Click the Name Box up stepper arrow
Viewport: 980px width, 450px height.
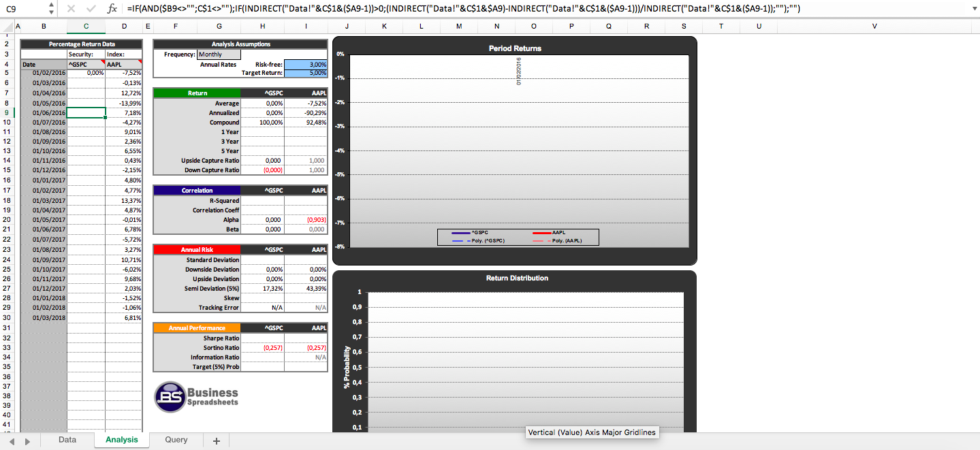tap(50, 5)
